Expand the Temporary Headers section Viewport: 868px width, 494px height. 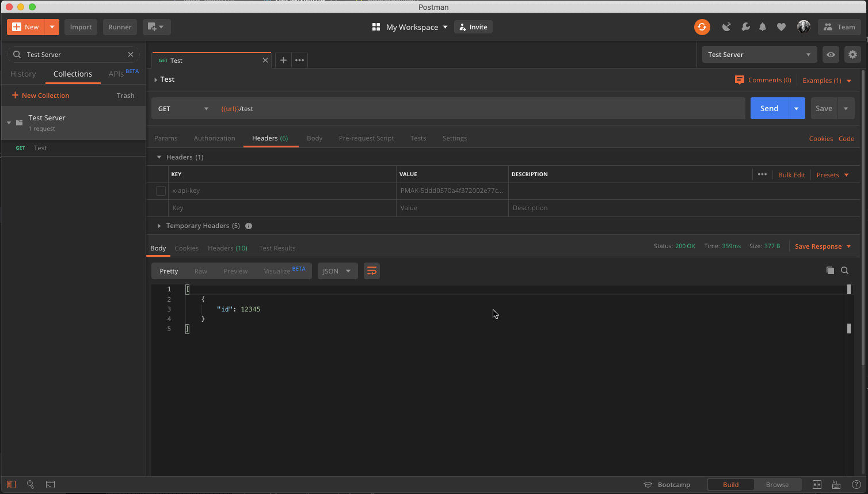159,226
